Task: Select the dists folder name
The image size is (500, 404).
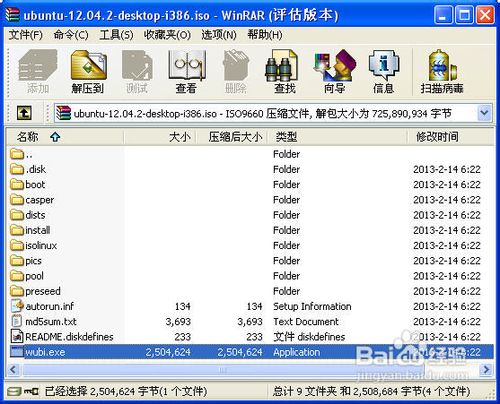Action: point(35,215)
